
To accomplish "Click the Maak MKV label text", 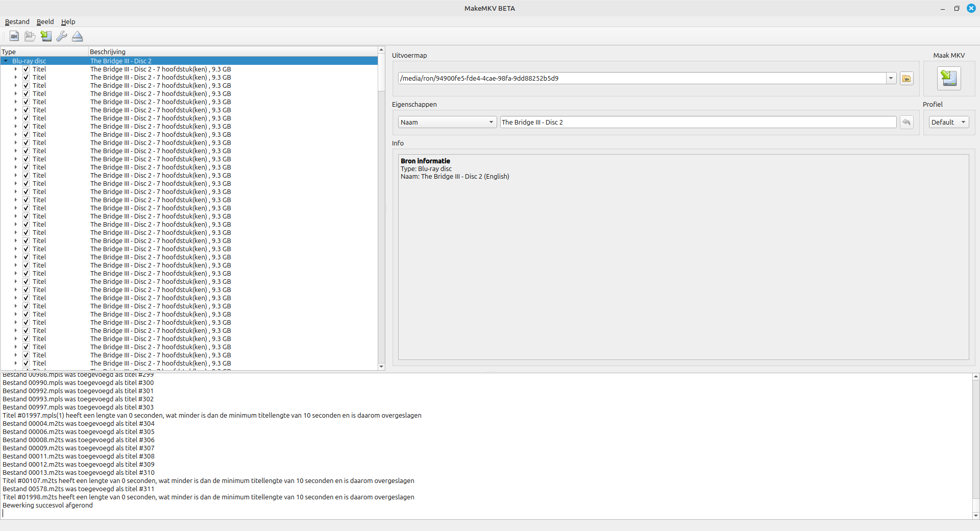I will [x=949, y=56].
